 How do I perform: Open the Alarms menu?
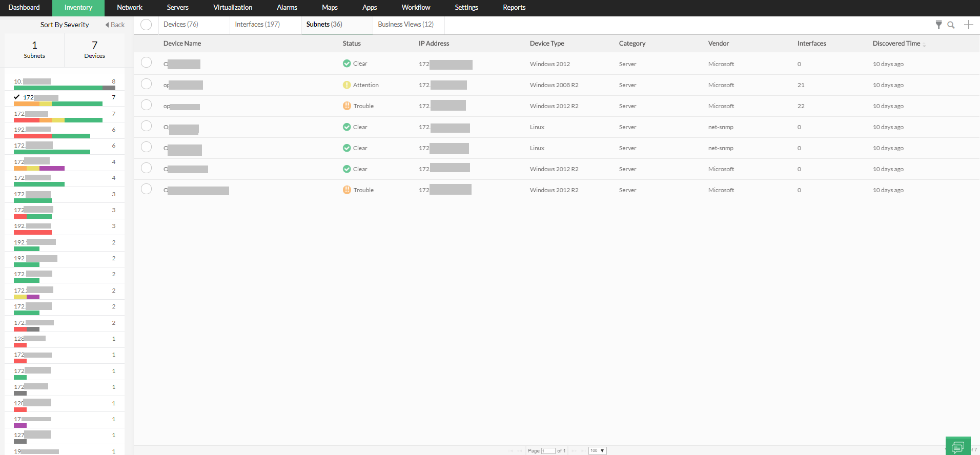point(287,8)
